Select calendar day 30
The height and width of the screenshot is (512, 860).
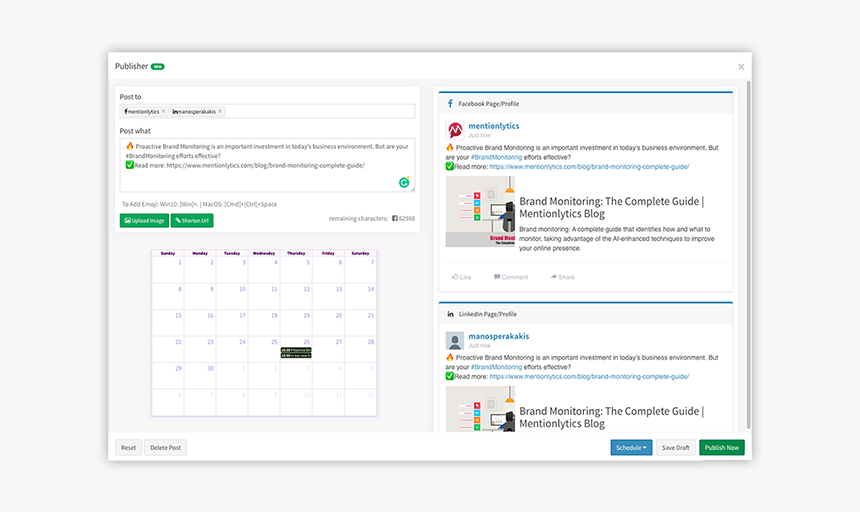[200, 376]
